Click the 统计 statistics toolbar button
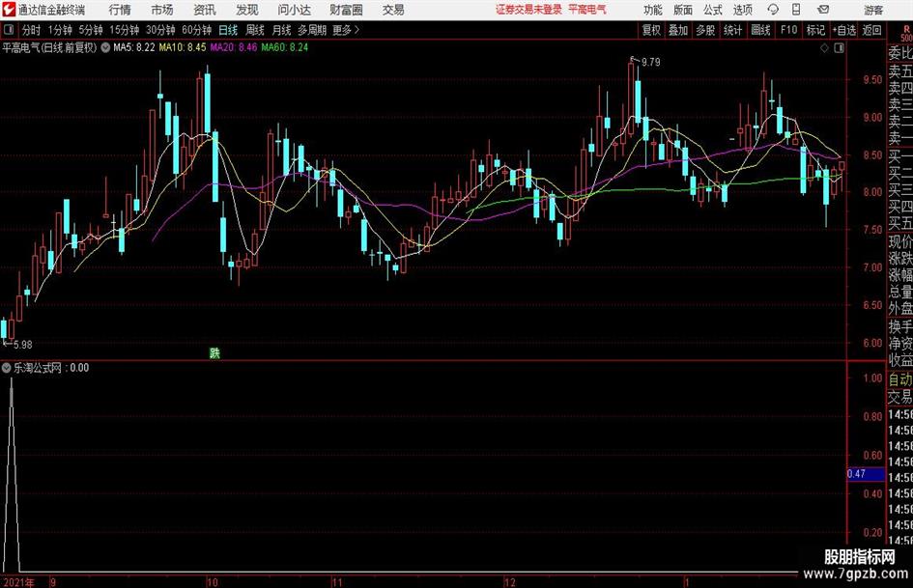913x588 pixels. [732, 30]
